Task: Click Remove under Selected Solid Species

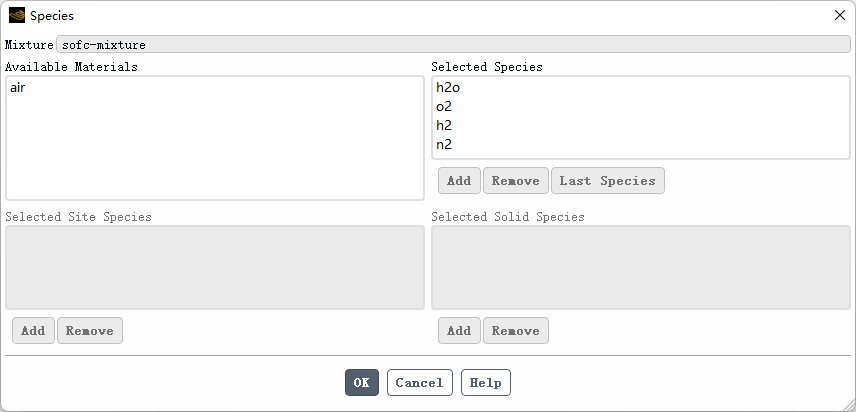Action: pyautogui.click(x=516, y=331)
